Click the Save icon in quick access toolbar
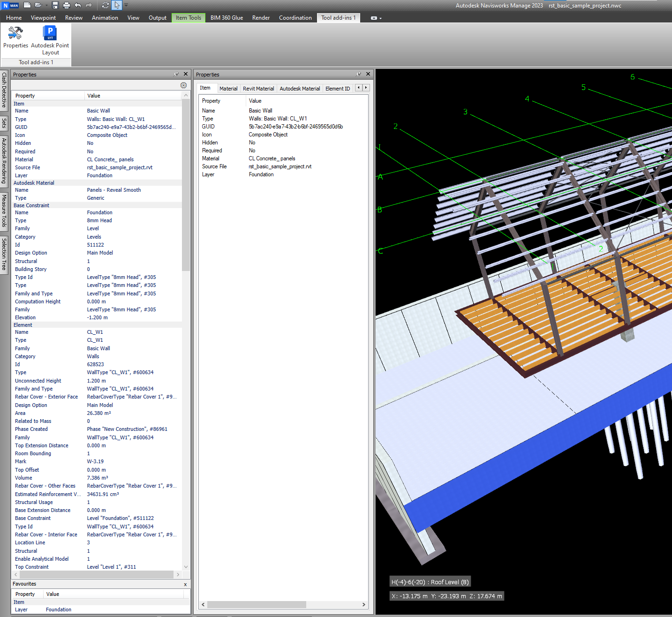The height and width of the screenshot is (617, 672). (55, 5)
